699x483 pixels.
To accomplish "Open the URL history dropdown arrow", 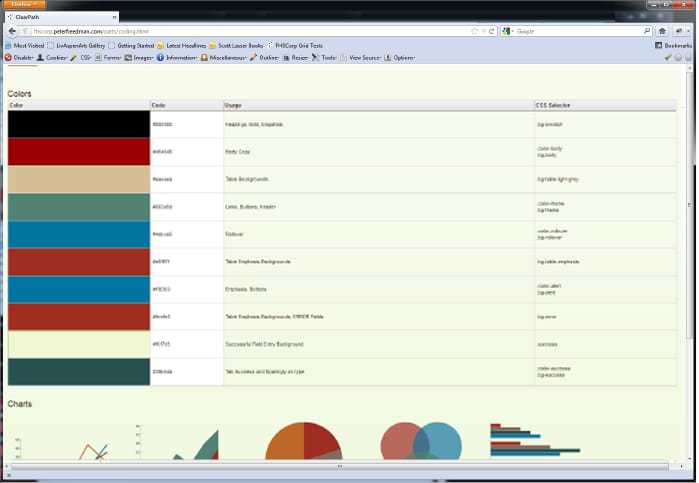I will point(483,31).
